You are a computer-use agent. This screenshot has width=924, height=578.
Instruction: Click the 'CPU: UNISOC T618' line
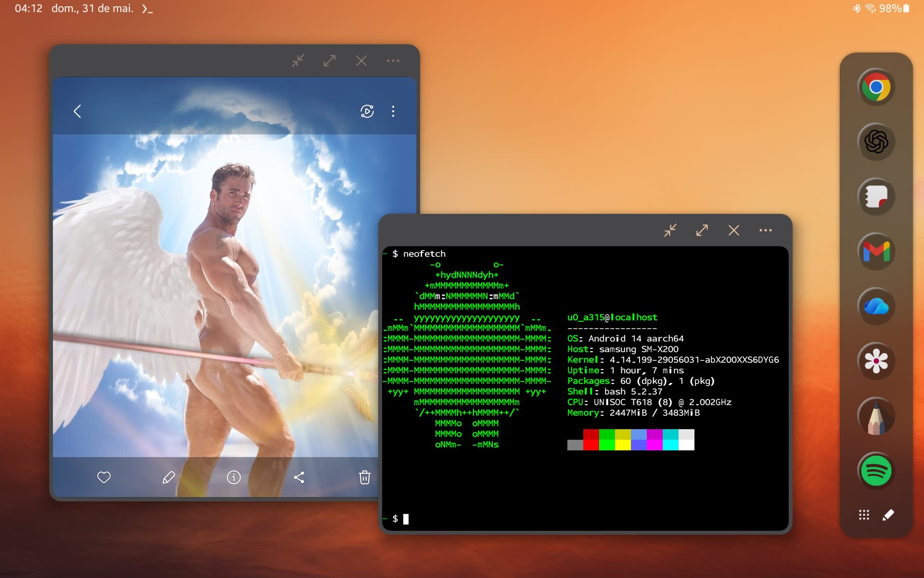point(649,402)
